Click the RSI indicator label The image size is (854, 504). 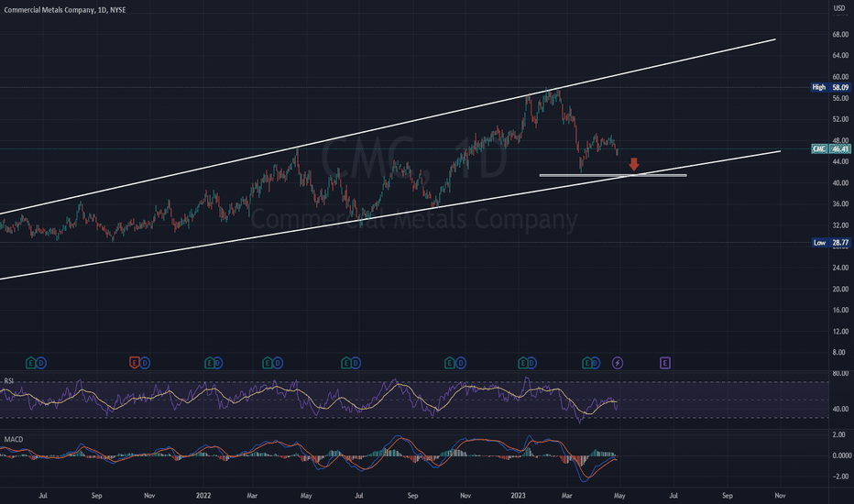point(9,381)
